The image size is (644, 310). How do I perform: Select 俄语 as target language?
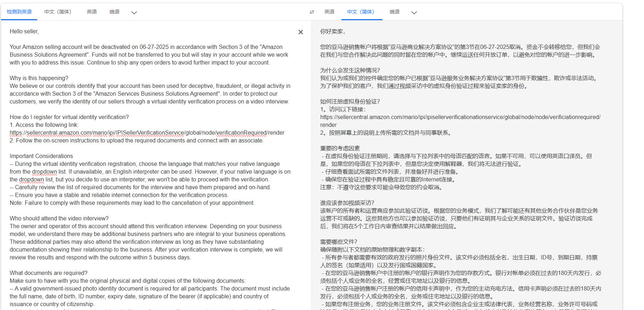394,12
